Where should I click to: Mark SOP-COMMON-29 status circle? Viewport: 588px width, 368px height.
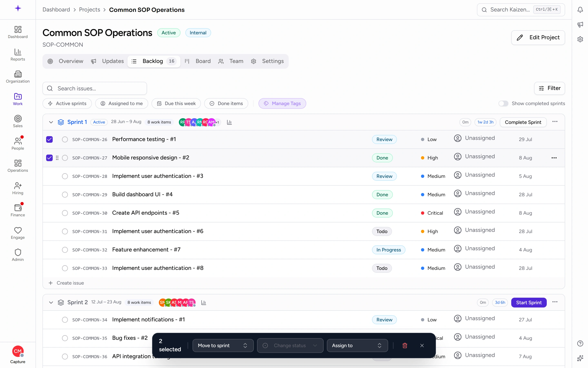coord(65,195)
